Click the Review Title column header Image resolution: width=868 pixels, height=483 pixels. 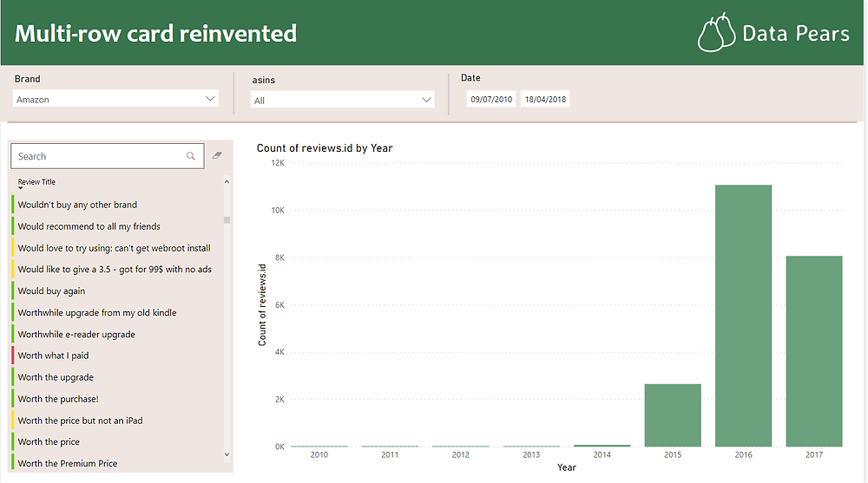pyautogui.click(x=36, y=181)
